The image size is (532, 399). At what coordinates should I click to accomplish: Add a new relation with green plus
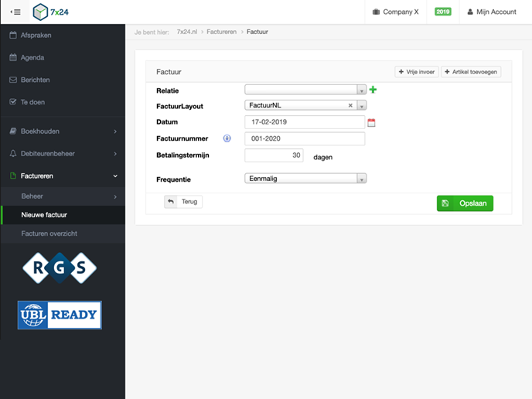pos(373,90)
